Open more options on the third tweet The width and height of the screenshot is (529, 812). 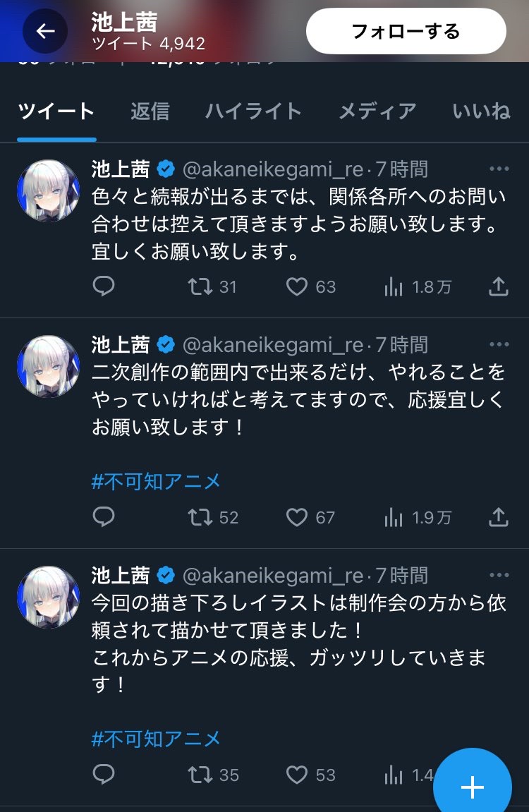(x=499, y=575)
